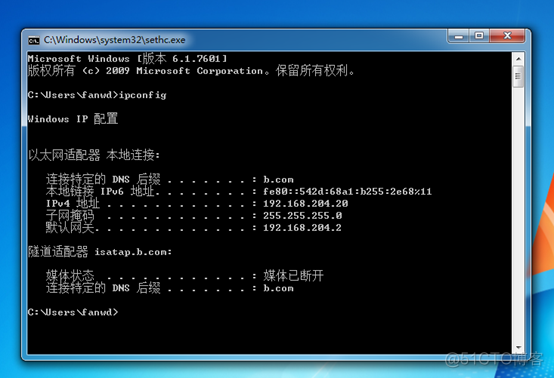
Task: Click the '媒体已断开' status text
Action: 293,276
